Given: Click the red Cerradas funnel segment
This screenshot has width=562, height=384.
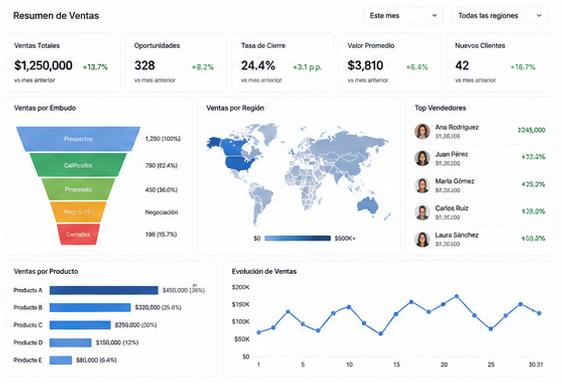Looking at the screenshot, I should pyautogui.click(x=78, y=234).
